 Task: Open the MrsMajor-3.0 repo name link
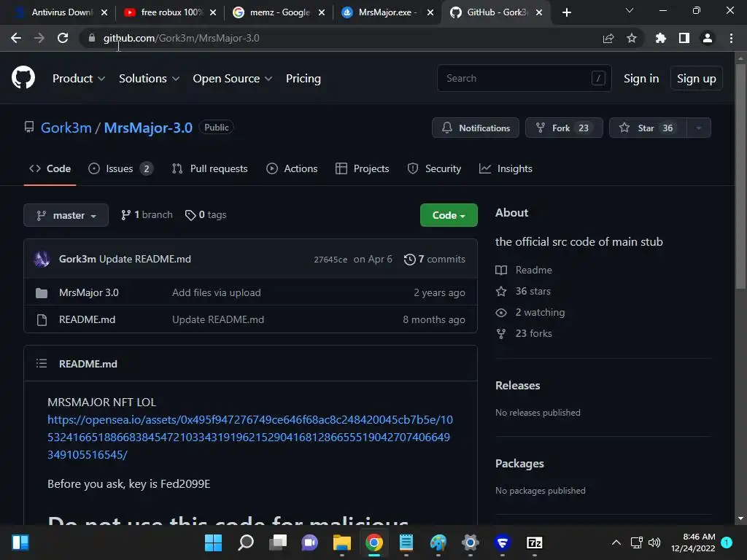click(148, 128)
